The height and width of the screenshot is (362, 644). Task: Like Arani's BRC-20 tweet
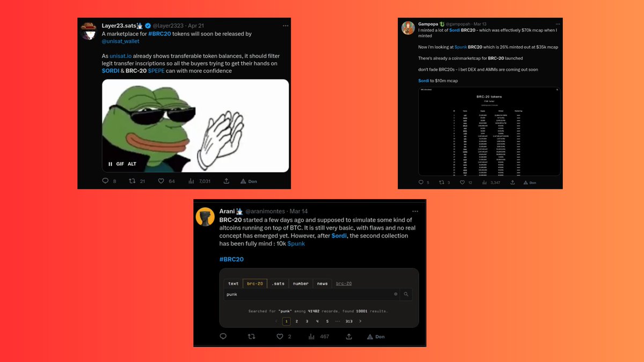279,336
